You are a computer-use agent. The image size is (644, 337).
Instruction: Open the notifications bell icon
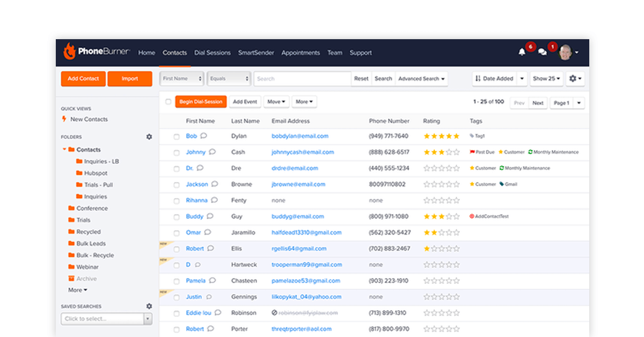522,52
